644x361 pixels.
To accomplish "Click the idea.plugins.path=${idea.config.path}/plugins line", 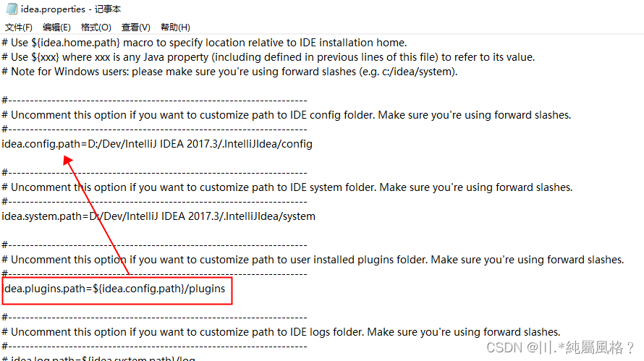I will (x=114, y=289).
